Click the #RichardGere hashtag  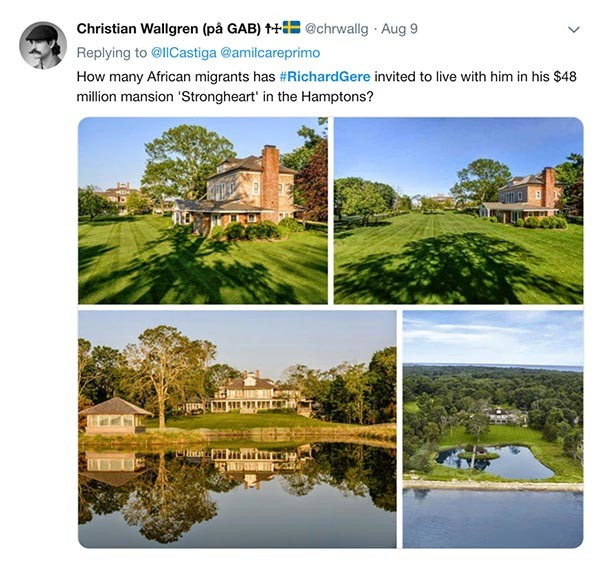(325, 77)
